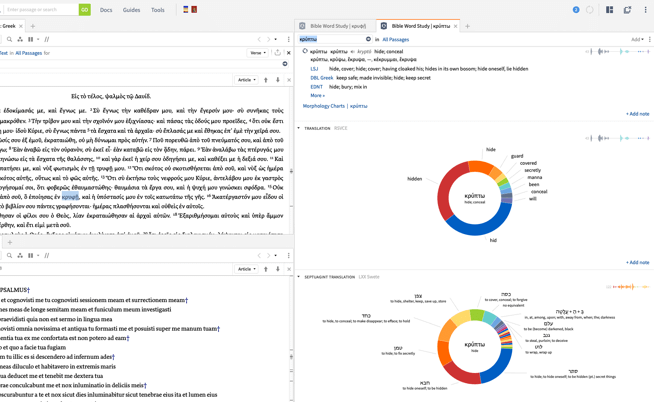Viewport: 654px width, 402px height.
Task: Click the highlighted Greek word κρυφῇ
Action: coord(70,197)
